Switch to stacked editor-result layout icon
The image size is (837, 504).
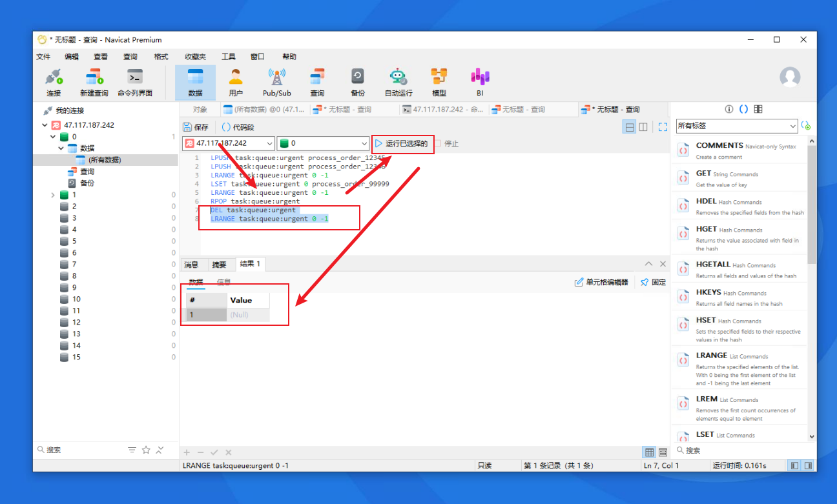[x=628, y=127]
